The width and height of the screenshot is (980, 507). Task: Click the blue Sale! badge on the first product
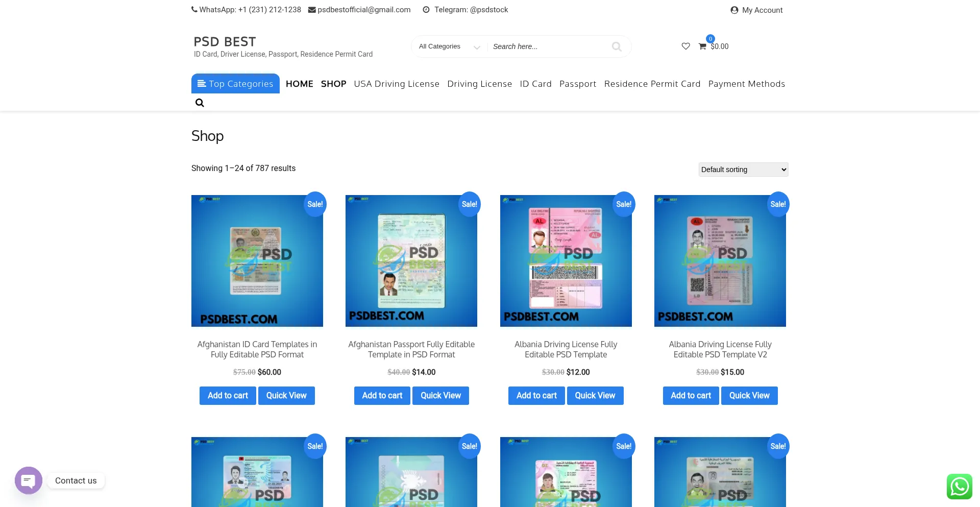(314, 204)
